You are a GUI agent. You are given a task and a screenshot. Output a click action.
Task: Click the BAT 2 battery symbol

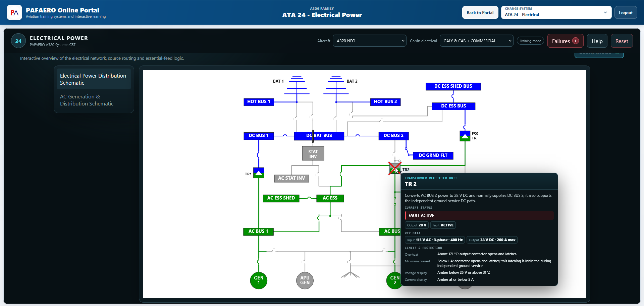click(x=336, y=85)
